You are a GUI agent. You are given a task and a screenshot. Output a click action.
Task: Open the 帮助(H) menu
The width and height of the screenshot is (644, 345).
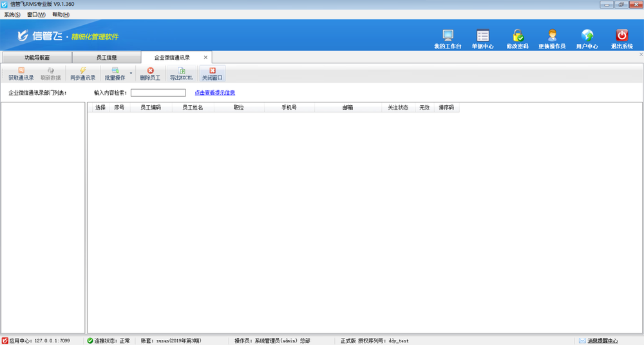click(x=61, y=14)
